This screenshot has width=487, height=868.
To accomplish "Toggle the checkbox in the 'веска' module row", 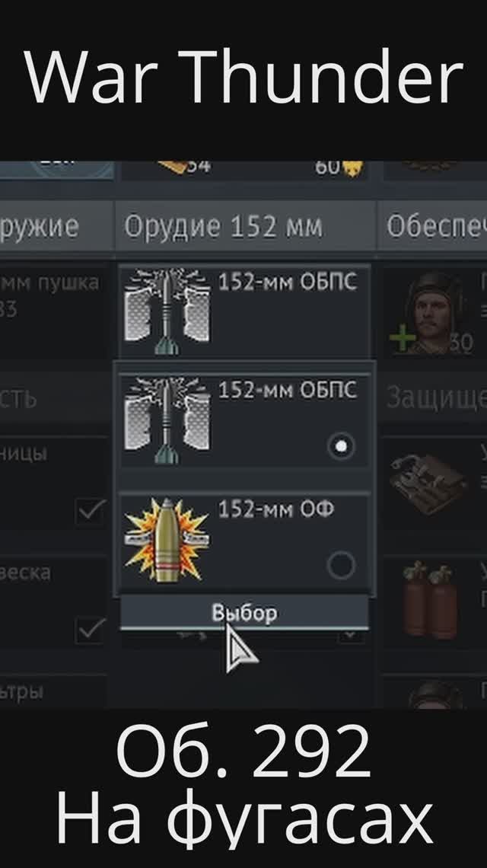I will click(91, 630).
